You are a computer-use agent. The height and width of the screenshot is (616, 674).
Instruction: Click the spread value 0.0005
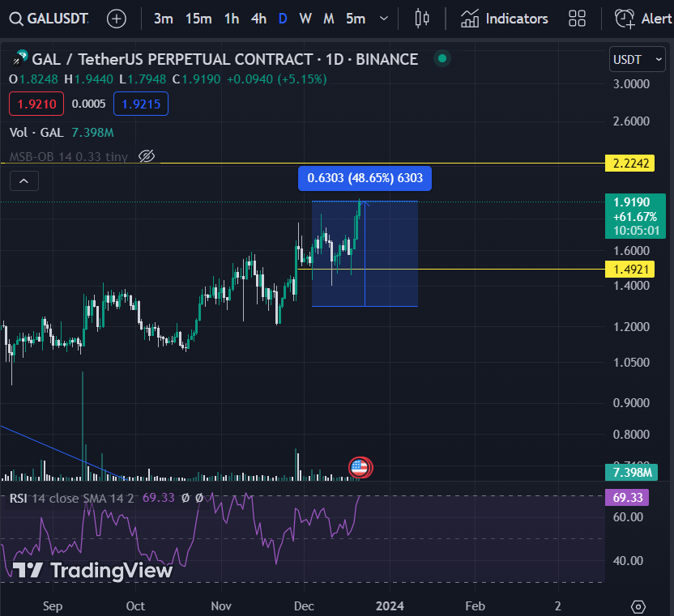(88, 104)
